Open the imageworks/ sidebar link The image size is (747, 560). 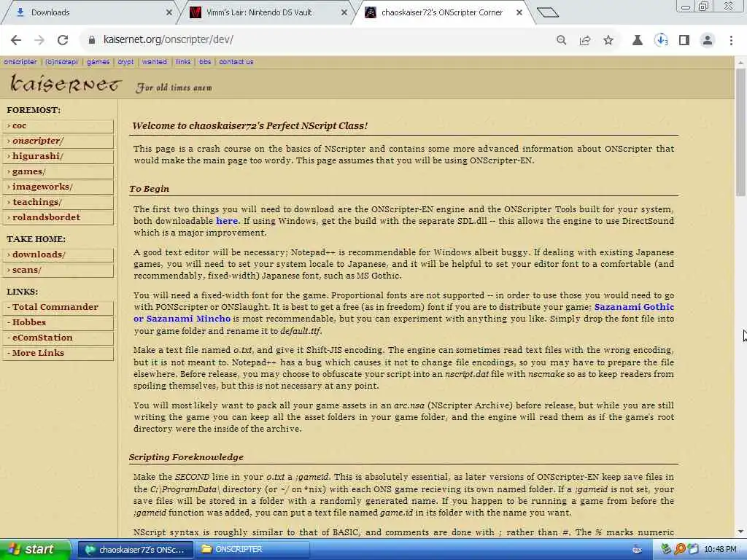(x=58, y=187)
